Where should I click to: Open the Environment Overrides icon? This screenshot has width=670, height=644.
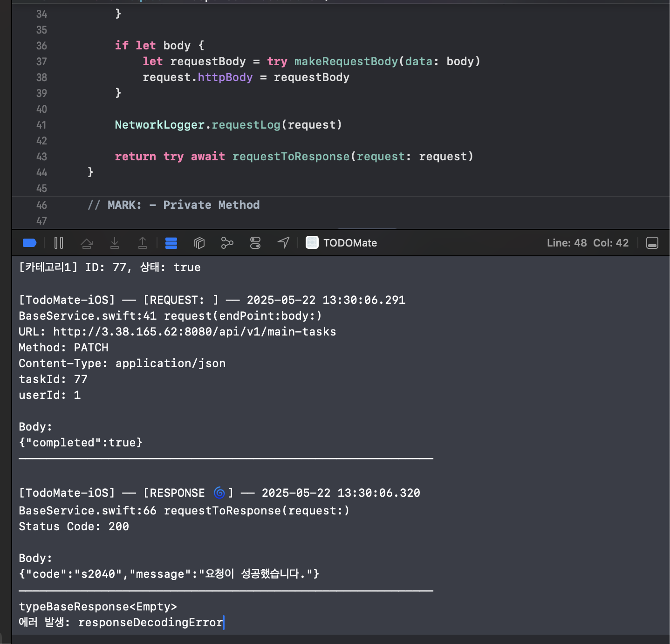[x=255, y=243]
